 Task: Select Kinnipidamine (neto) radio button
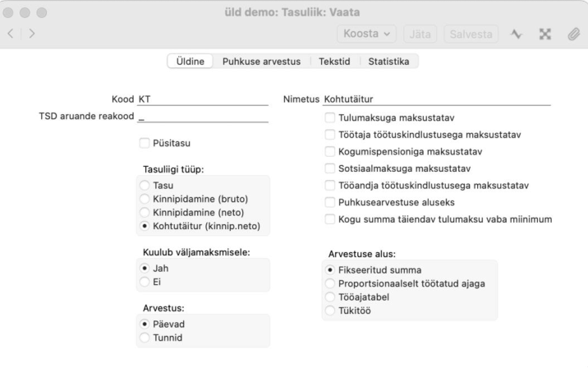145,212
